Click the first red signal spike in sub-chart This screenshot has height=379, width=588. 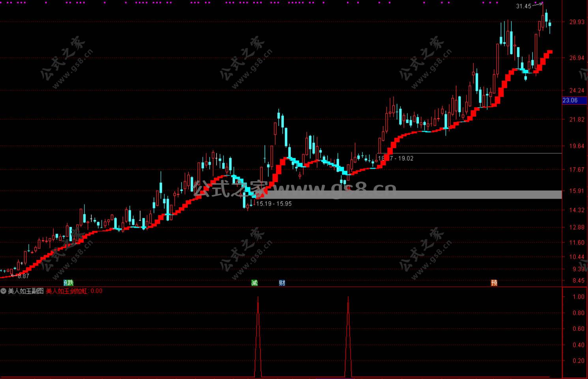(258, 337)
